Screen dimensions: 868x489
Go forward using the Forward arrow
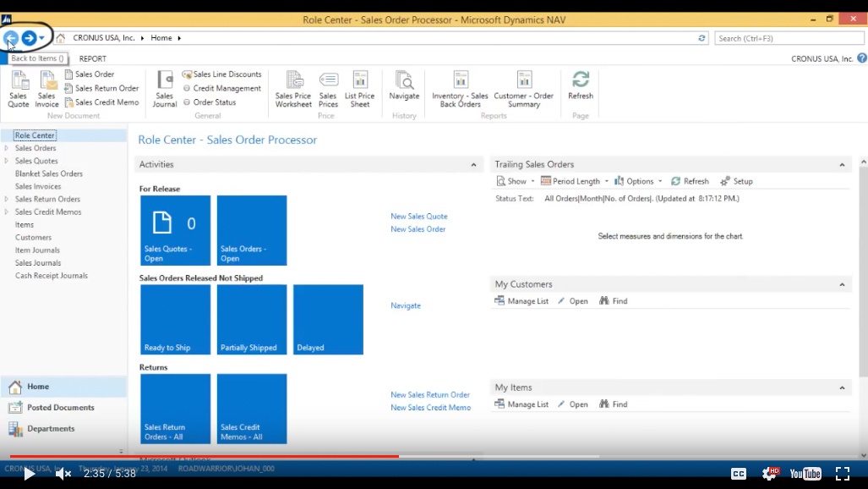pyautogui.click(x=29, y=38)
